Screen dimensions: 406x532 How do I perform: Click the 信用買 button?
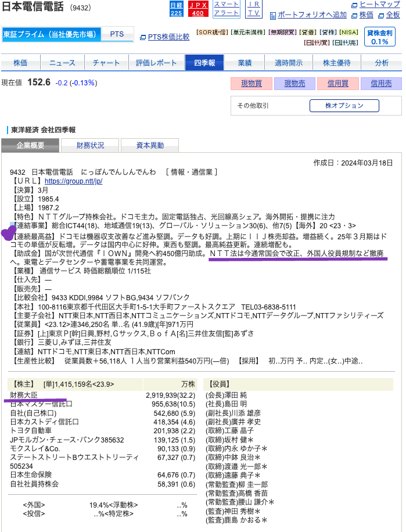pyautogui.click(x=338, y=84)
